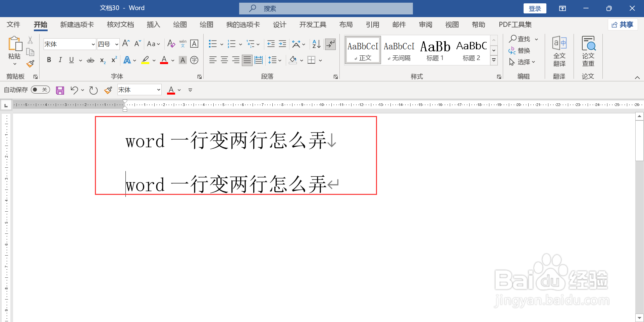Apply strikethrough formatting
Image resolution: width=644 pixels, height=322 pixels.
91,60
